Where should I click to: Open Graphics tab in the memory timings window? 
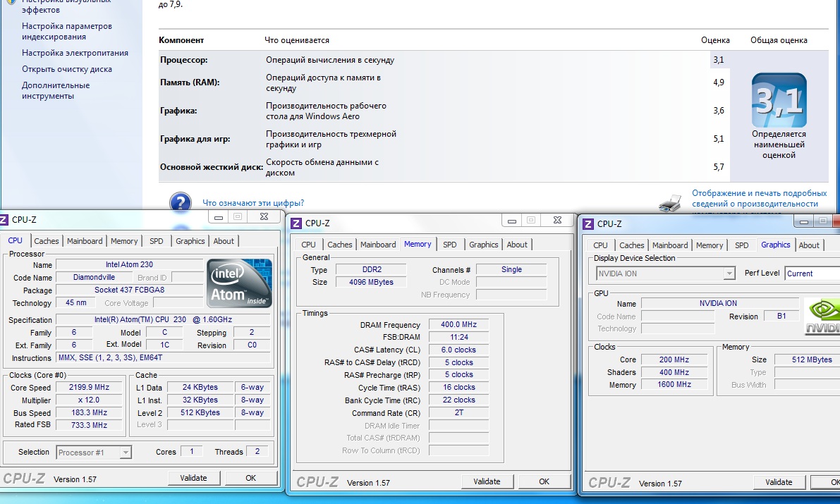[484, 245]
